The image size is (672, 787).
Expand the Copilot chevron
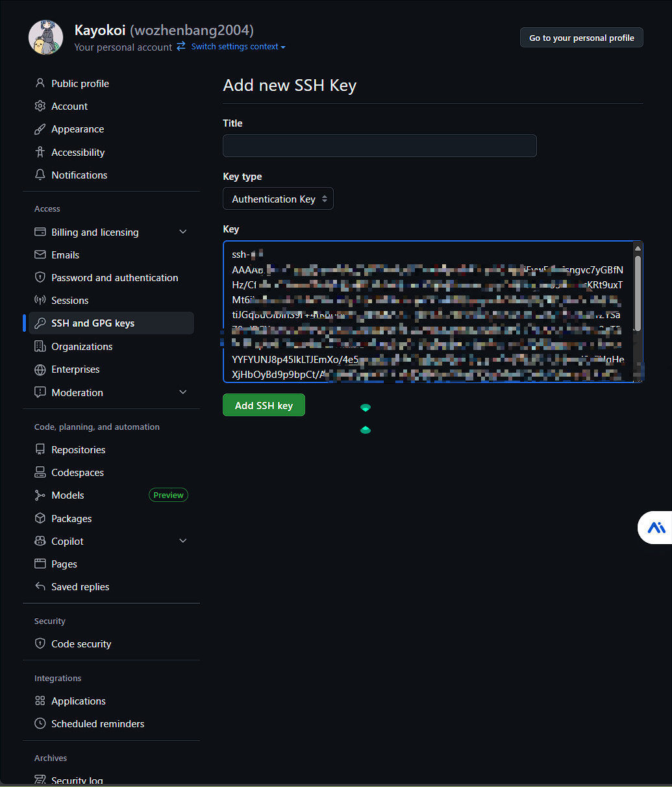[x=183, y=541]
